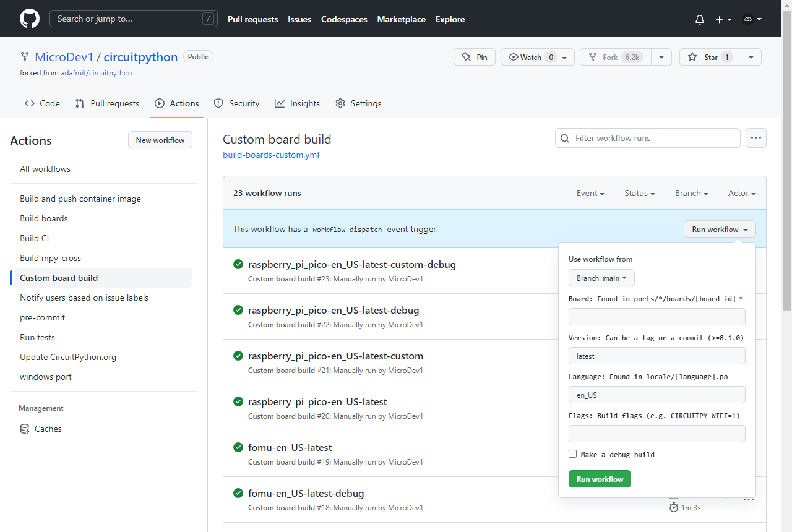Choose the Branch: main selector
Screen dimensions: 792x532
[601, 278]
